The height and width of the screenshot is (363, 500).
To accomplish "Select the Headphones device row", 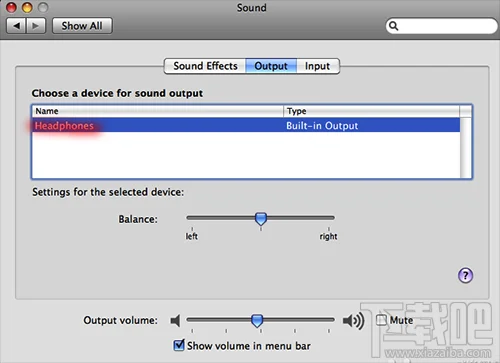I will coord(246,126).
